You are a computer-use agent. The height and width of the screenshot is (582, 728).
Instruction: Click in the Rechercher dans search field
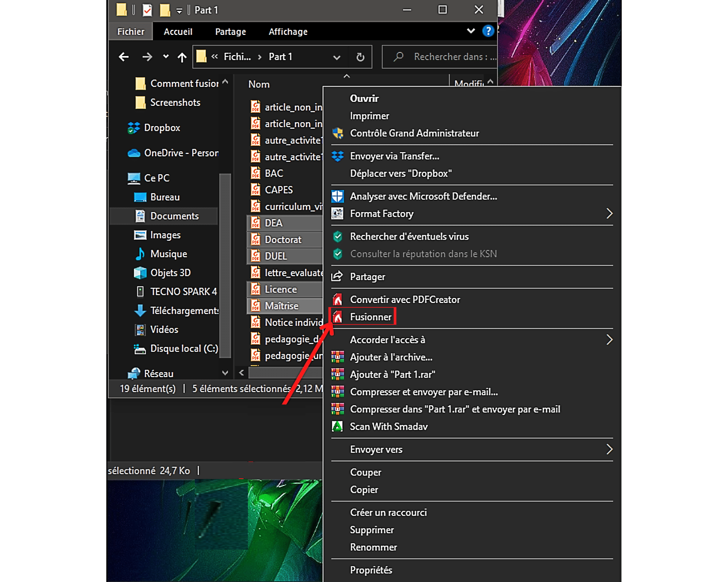[439, 57]
